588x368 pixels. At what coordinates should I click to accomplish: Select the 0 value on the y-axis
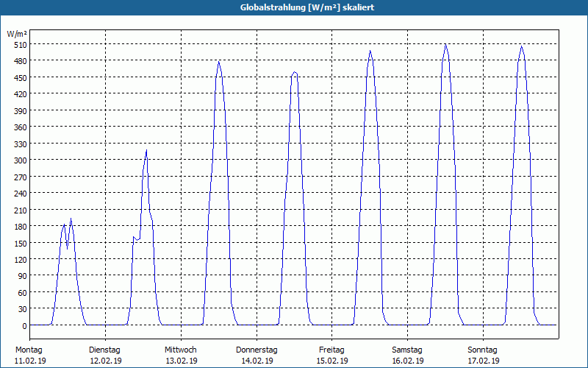(x=24, y=325)
